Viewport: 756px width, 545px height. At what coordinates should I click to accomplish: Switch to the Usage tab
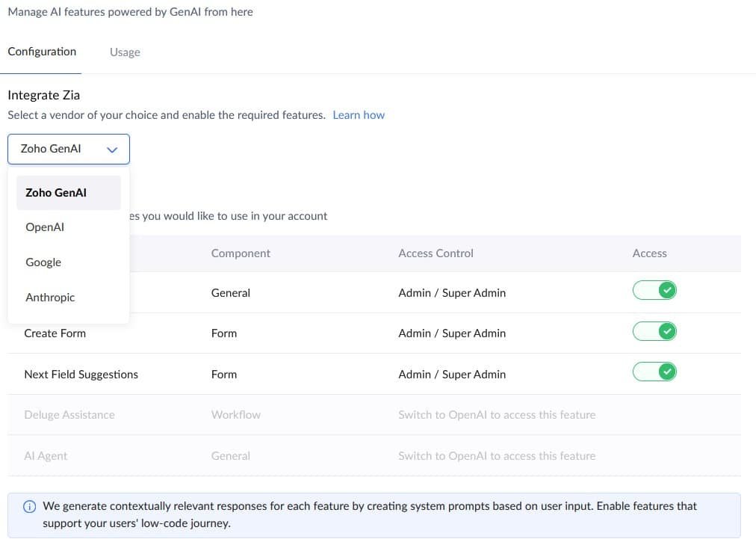point(125,52)
